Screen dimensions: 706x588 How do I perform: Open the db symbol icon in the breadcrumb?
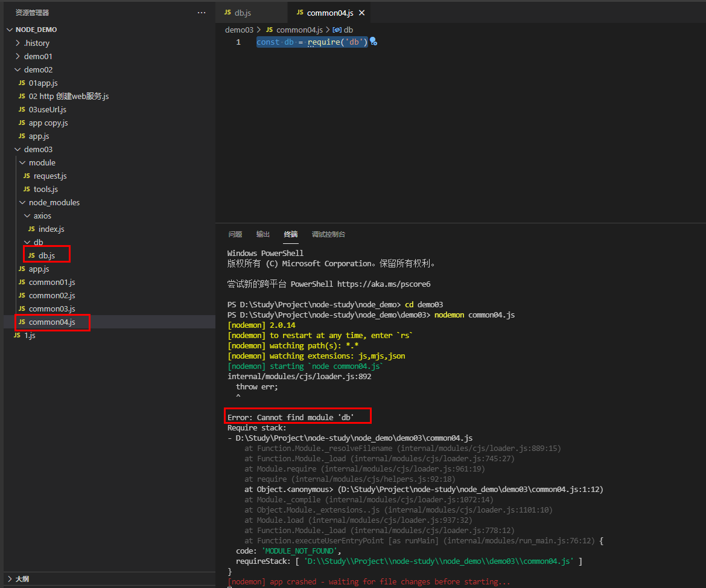[337, 29]
